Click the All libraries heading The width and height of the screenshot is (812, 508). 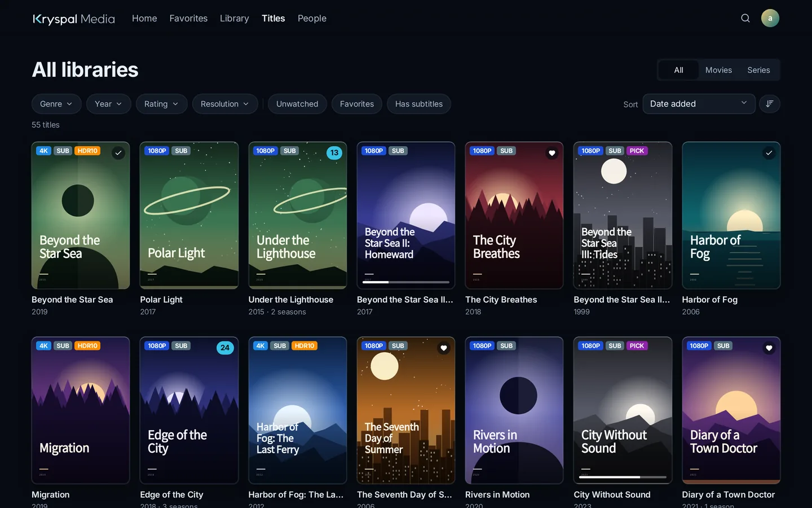click(x=85, y=69)
